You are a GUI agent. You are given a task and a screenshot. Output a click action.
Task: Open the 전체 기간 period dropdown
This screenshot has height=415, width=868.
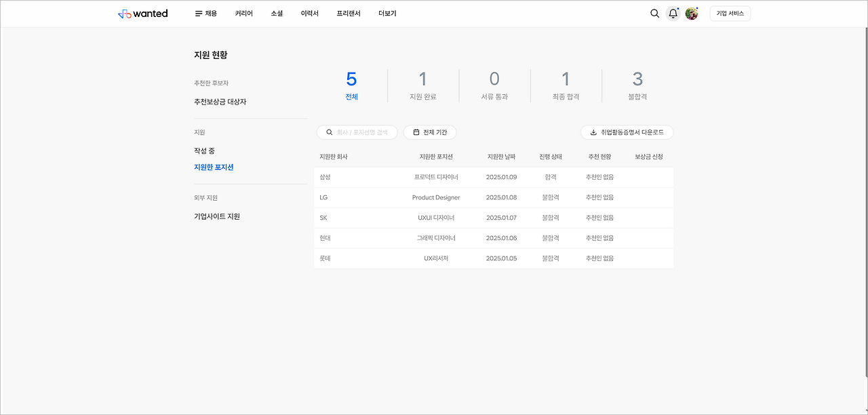(430, 132)
